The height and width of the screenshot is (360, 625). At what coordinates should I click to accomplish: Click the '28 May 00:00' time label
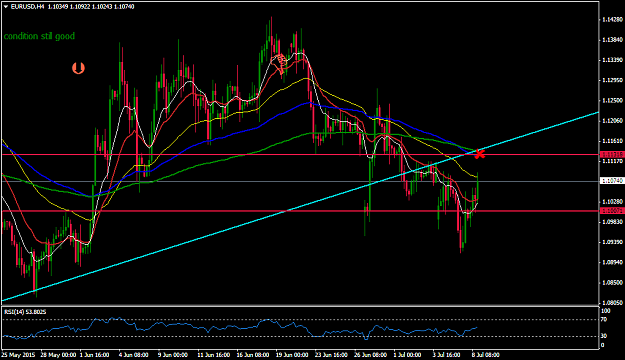[x=58, y=354]
